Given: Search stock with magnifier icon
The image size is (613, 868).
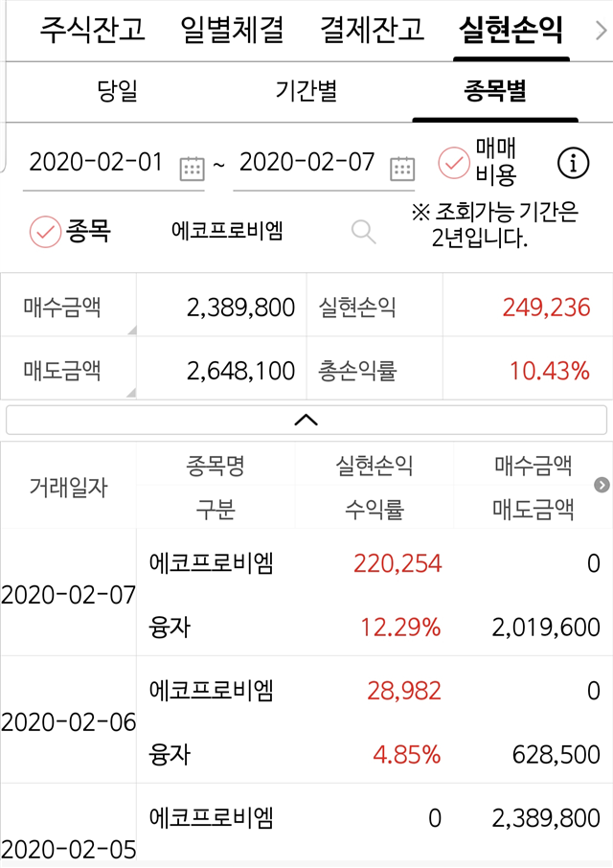Looking at the screenshot, I should pyautogui.click(x=363, y=232).
